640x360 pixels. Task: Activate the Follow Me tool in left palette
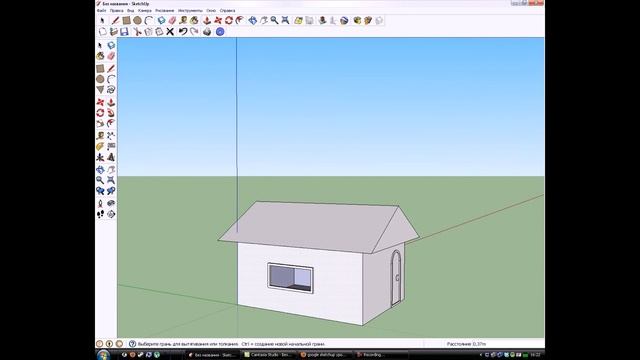click(x=111, y=113)
